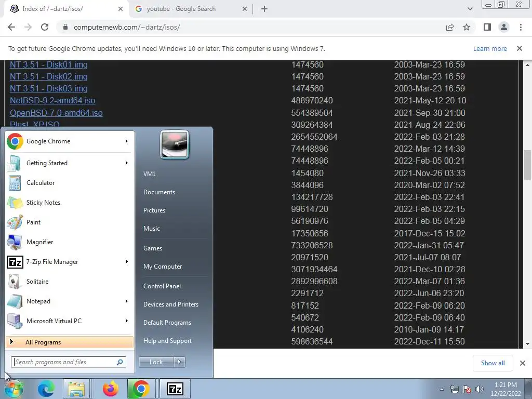Click the volume speaker tray icon
Image resolution: width=532 pixels, height=399 pixels.
click(x=479, y=389)
